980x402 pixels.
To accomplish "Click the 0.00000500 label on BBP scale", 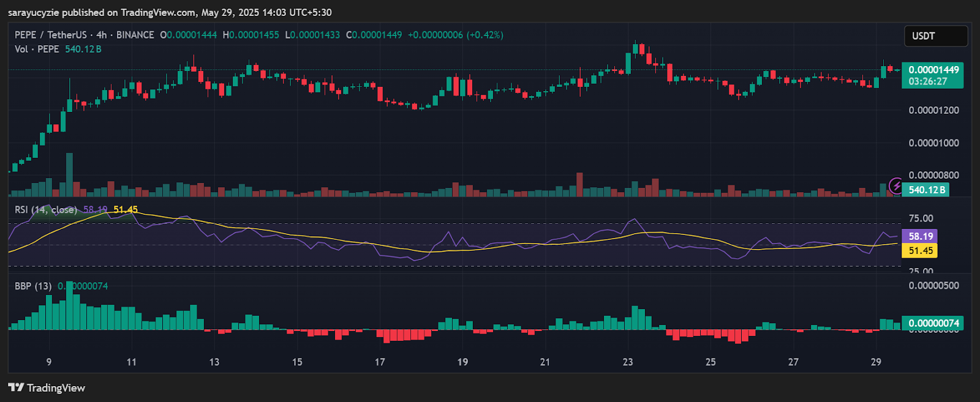I will coord(933,286).
